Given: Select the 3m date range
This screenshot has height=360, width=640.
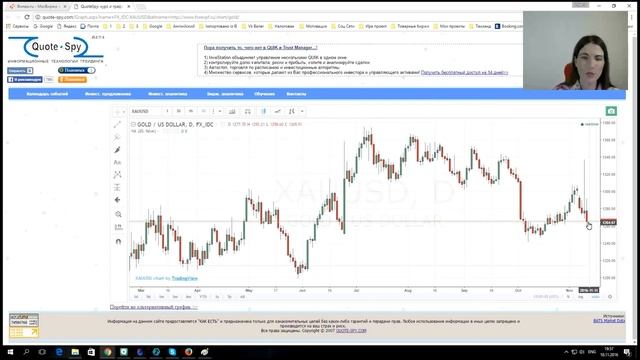Looking at the screenshot, I should tap(175, 297).
